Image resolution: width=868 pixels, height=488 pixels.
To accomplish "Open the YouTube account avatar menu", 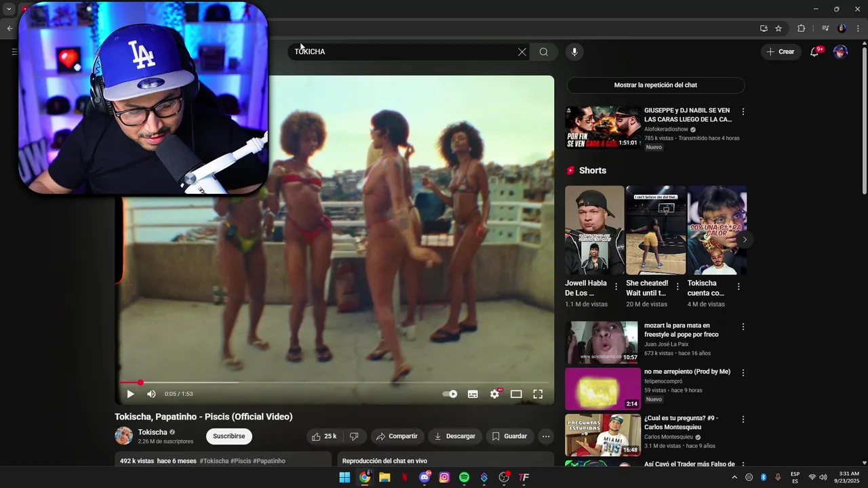I will click(840, 52).
